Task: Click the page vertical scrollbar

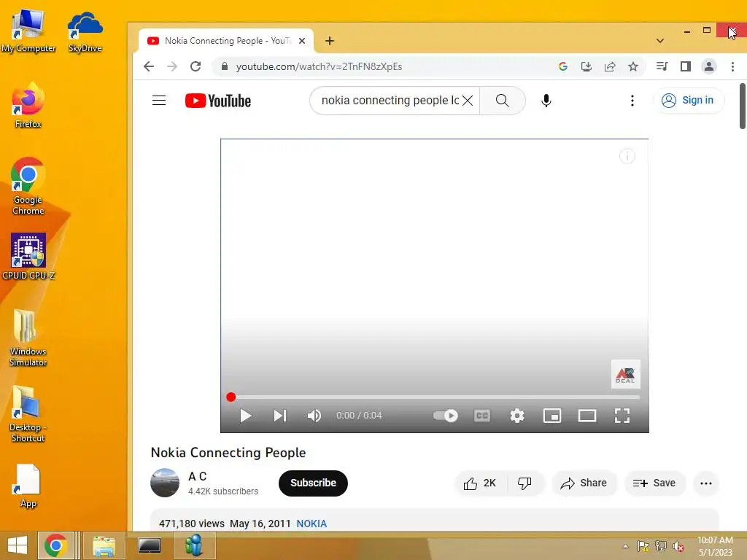Action: tap(742, 106)
